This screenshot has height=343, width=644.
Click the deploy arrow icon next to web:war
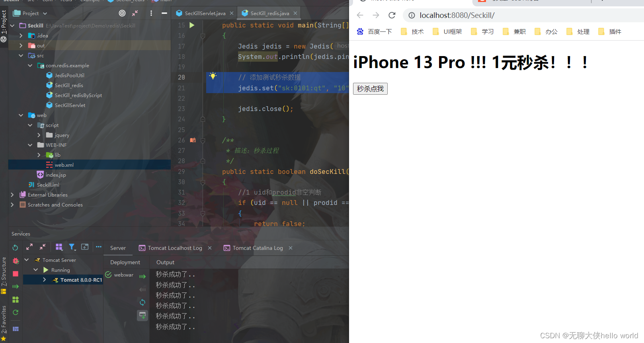click(x=142, y=276)
